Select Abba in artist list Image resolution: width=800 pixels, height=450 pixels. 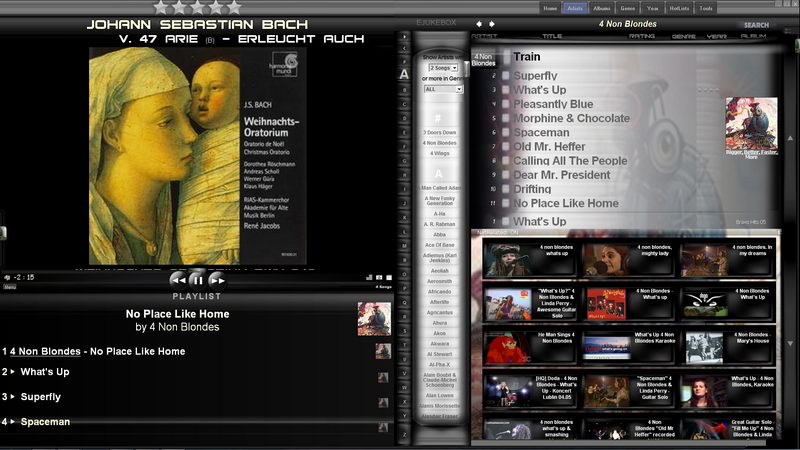point(439,235)
